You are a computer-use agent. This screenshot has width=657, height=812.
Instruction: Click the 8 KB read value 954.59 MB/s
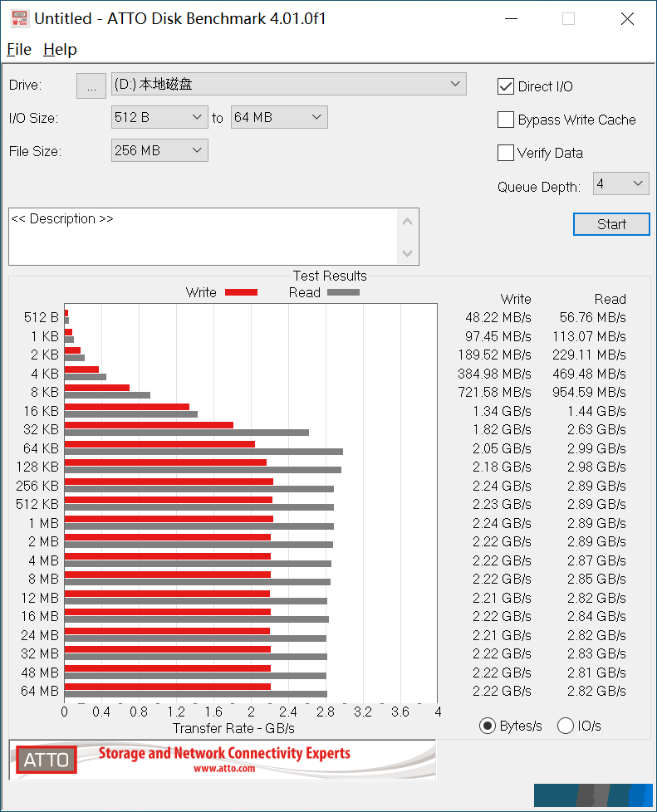[x=589, y=392]
